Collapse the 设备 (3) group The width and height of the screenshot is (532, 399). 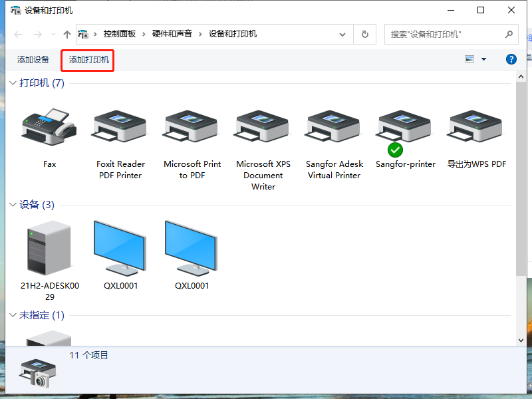pyautogui.click(x=13, y=205)
